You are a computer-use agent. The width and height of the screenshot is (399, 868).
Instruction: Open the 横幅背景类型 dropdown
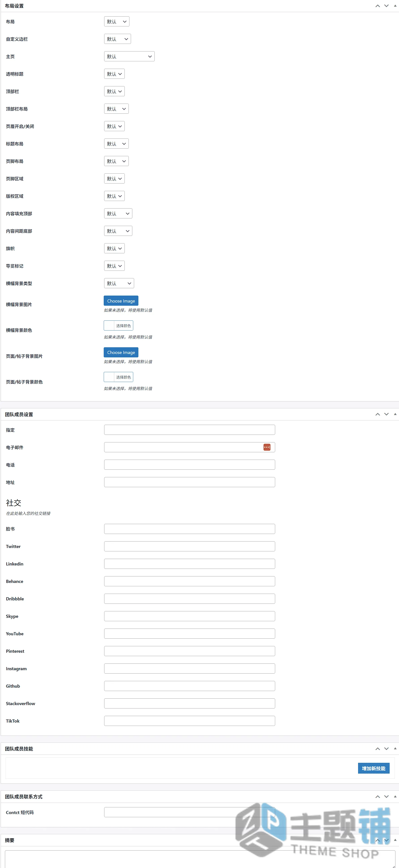tap(119, 283)
